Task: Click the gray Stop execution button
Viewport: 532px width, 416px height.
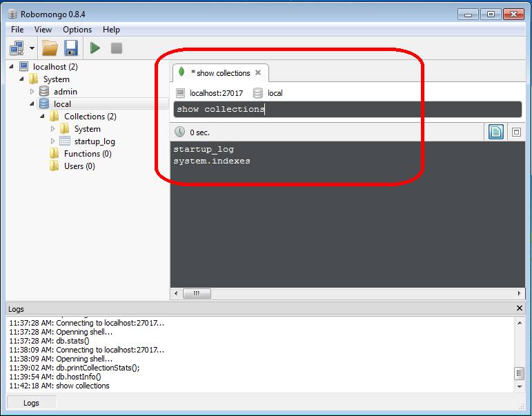Action: click(117, 48)
